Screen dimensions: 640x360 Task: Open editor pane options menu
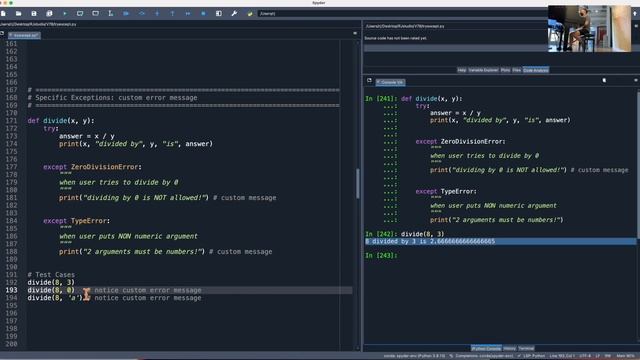coord(355,33)
